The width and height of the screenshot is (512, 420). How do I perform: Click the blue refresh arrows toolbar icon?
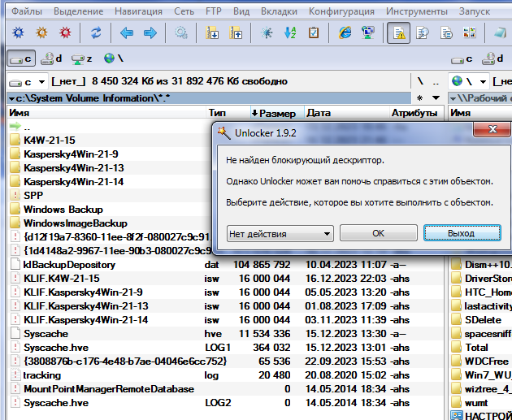(96, 33)
